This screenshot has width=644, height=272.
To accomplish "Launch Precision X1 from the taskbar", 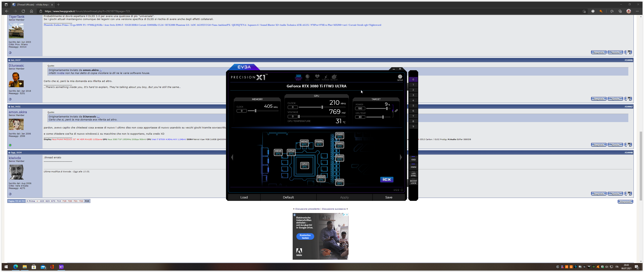I will 61,267.
